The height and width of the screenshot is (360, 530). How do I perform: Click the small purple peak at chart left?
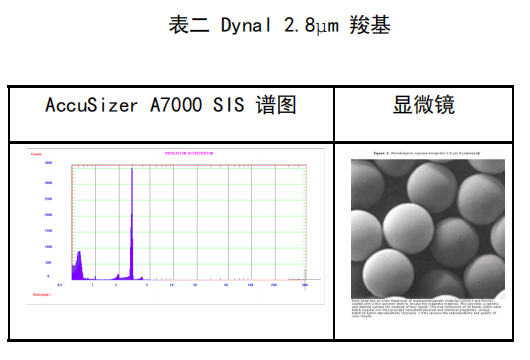pos(78,265)
